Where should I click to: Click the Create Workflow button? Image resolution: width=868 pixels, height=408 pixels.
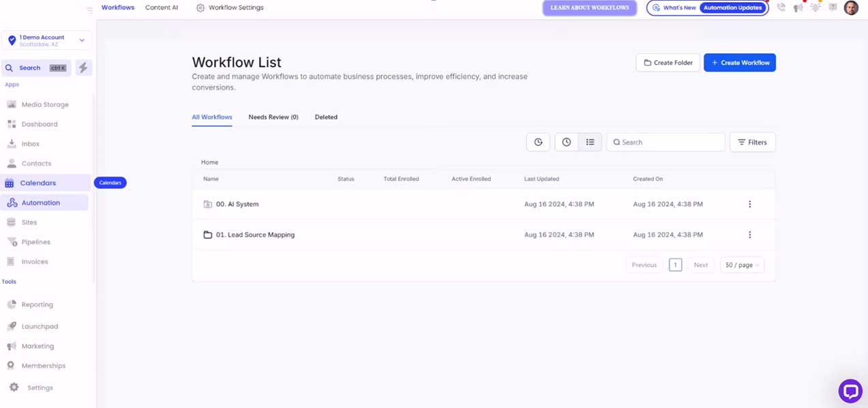739,62
